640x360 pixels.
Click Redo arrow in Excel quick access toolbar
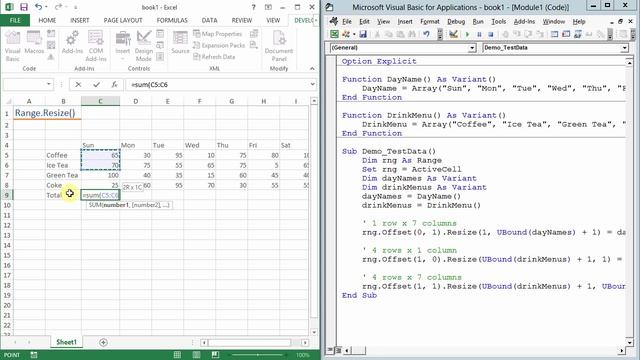point(58,7)
